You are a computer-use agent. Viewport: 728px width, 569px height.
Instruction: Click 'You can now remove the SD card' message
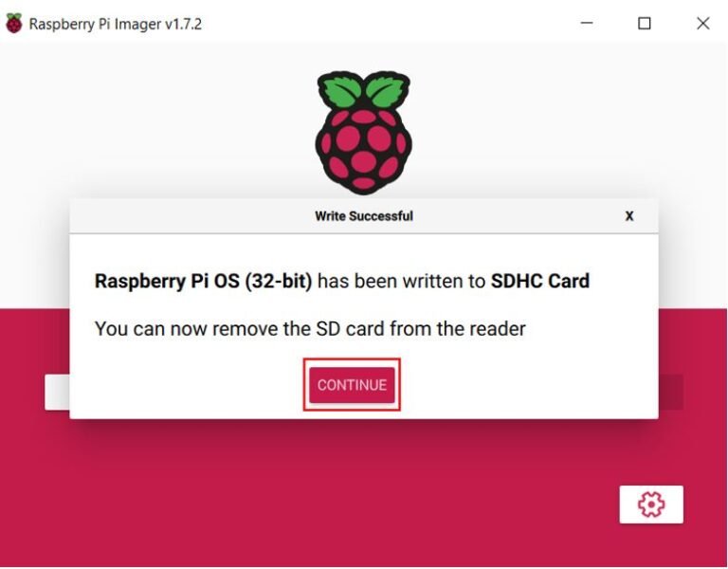[310, 329]
